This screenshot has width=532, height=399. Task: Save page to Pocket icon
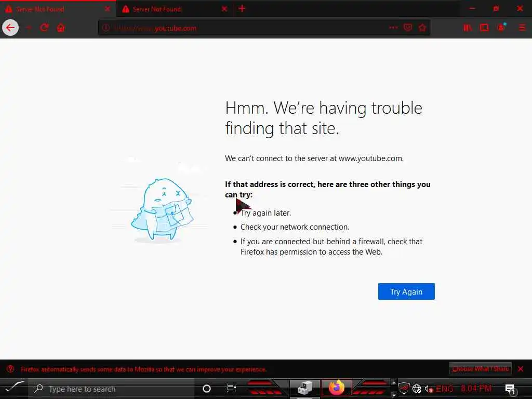(408, 28)
